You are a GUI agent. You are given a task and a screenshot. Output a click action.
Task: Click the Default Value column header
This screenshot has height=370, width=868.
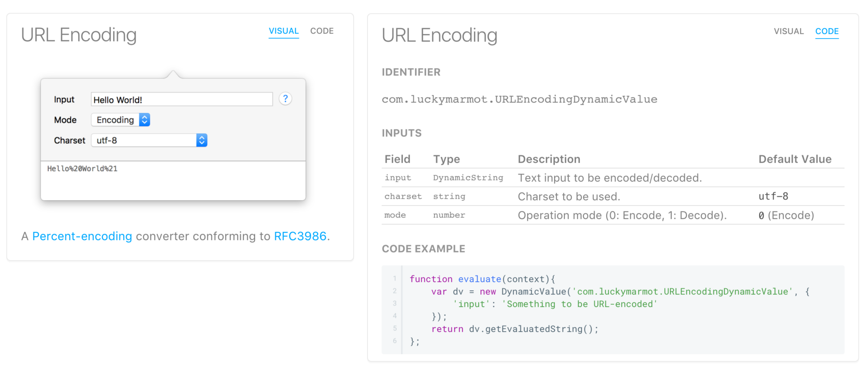click(x=795, y=159)
